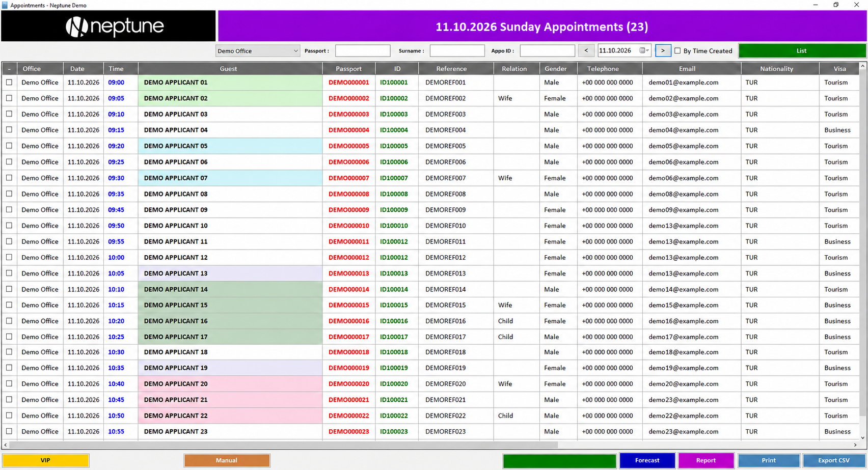
Task: Click the header select-all minus box
Action: pos(9,69)
